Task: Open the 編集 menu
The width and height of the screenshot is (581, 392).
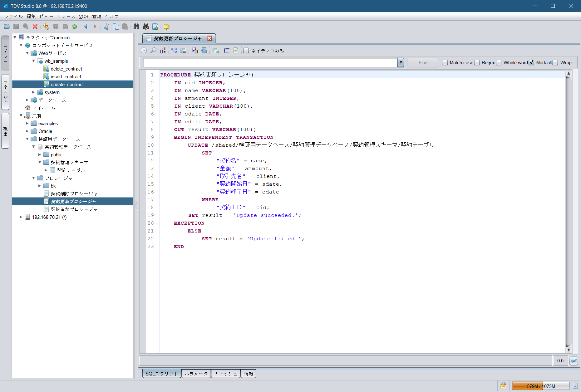Action: (x=31, y=16)
